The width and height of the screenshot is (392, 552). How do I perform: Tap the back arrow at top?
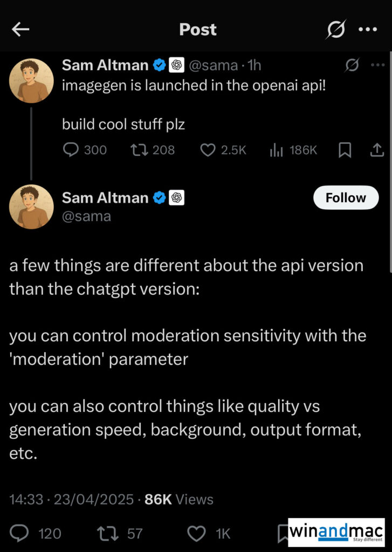click(x=20, y=30)
